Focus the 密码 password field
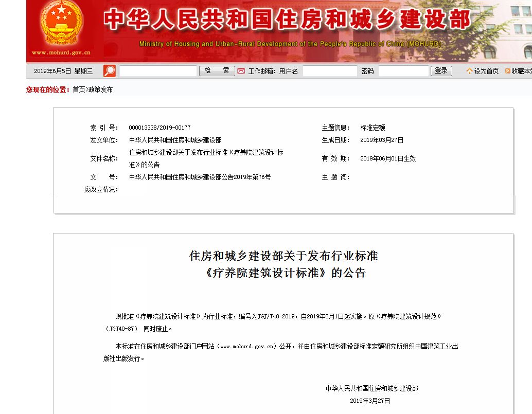This screenshot has height=414, width=532. [x=403, y=71]
